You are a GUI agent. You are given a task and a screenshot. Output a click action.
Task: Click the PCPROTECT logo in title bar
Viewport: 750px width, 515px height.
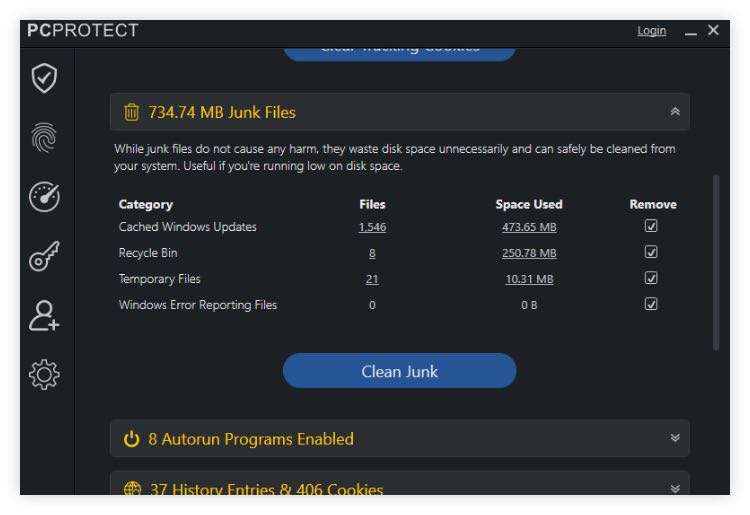click(x=83, y=30)
